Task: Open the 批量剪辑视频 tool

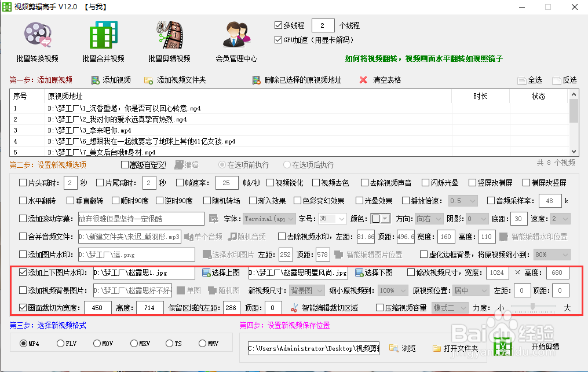Action: point(169,40)
